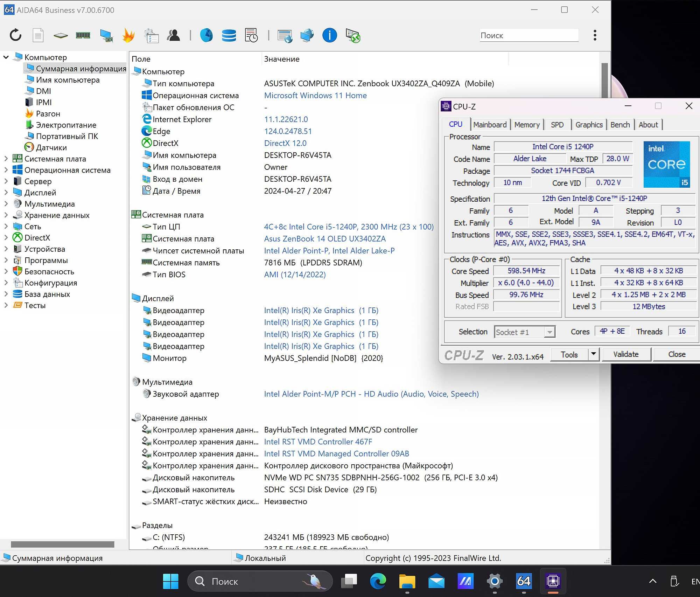Launch the flame stability test icon

tap(128, 35)
